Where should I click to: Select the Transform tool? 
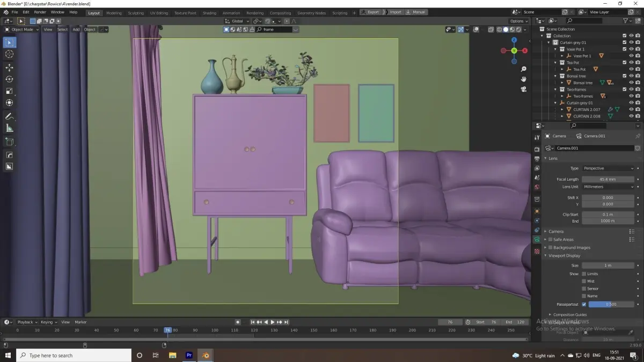point(9,102)
